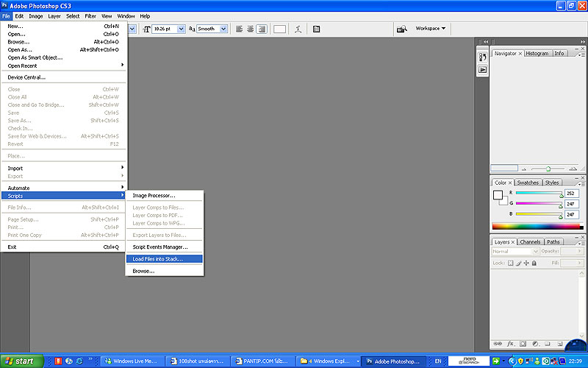Click the Go to Bridge icon
The height and width of the screenshot is (368, 588).
402,29
